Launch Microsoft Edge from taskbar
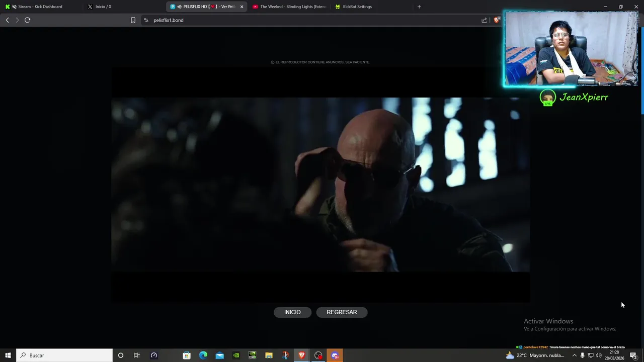This screenshot has width=644, height=362. point(203,355)
